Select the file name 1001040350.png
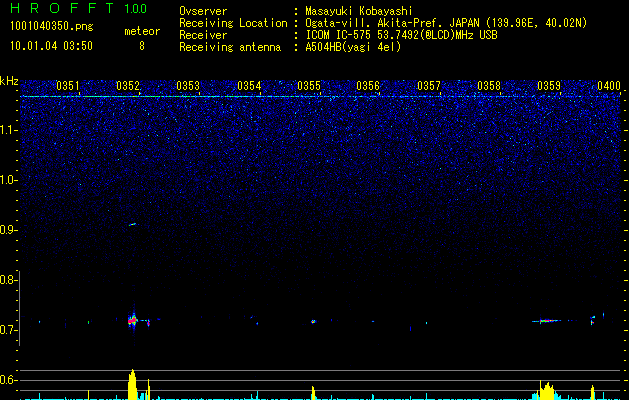This screenshot has height=400, width=629. point(52,27)
